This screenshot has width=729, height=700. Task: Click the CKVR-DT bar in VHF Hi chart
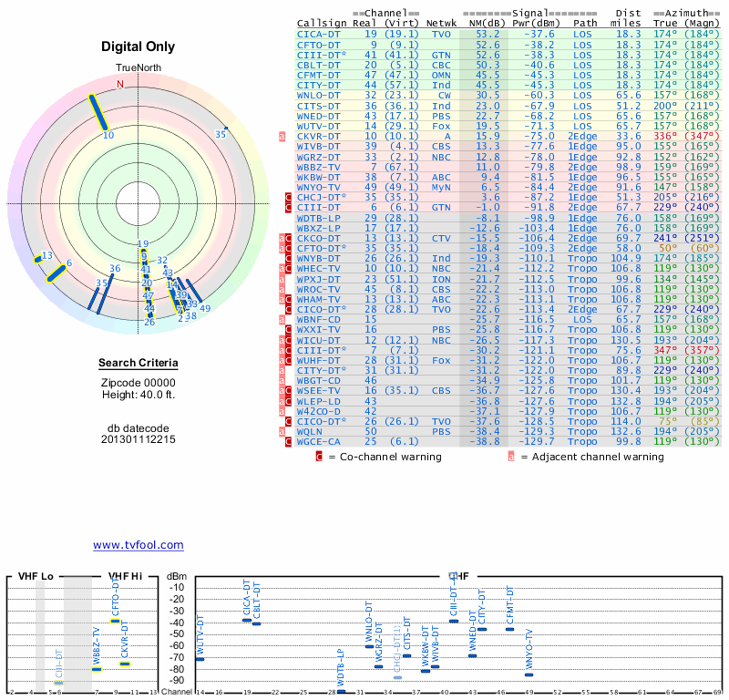tap(125, 664)
